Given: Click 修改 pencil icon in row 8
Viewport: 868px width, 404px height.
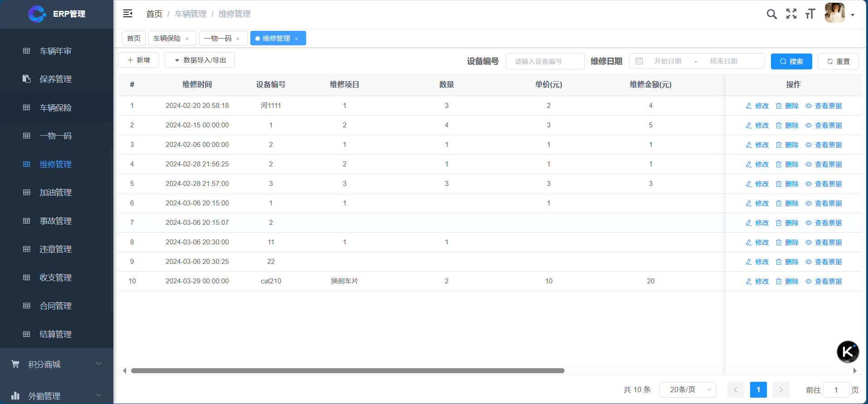Looking at the screenshot, I should (x=749, y=242).
